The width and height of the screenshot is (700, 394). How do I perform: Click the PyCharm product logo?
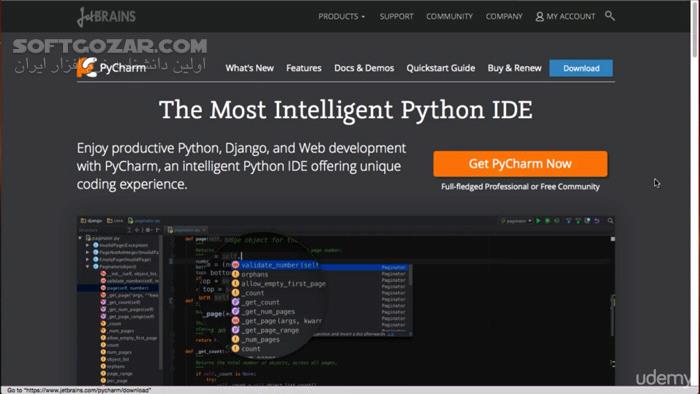coord(112,68)
